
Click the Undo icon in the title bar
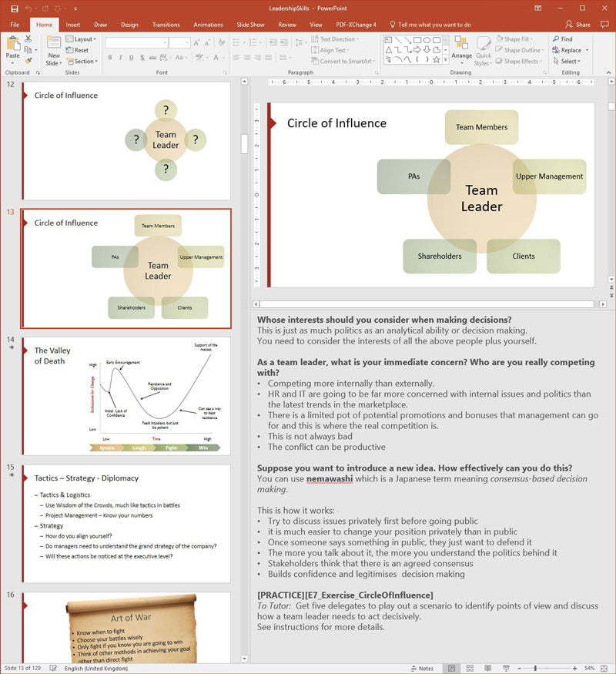point(28,8)
